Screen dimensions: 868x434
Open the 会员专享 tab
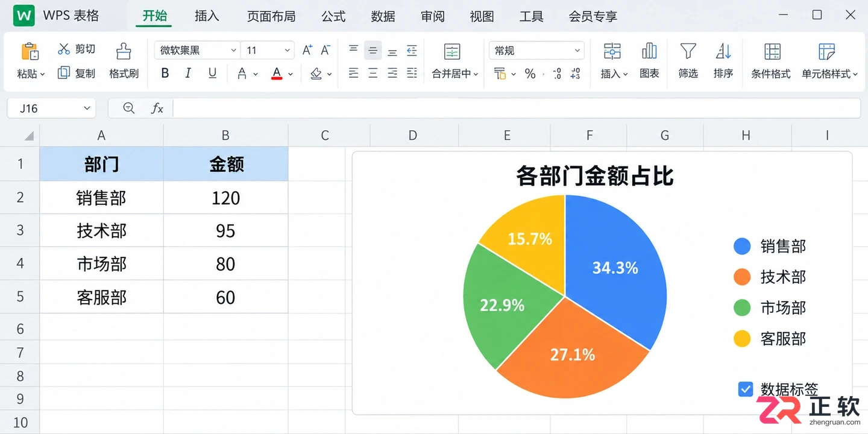(593, 16)
